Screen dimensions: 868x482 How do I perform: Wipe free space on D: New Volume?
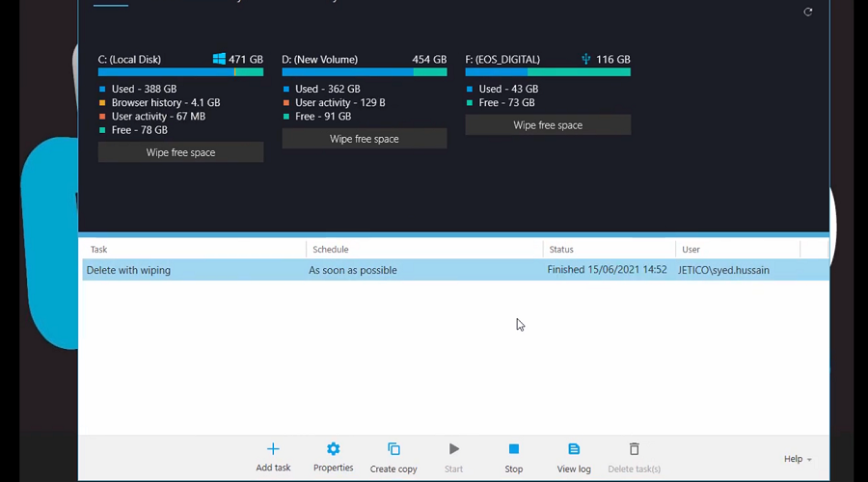pos(364,139)
